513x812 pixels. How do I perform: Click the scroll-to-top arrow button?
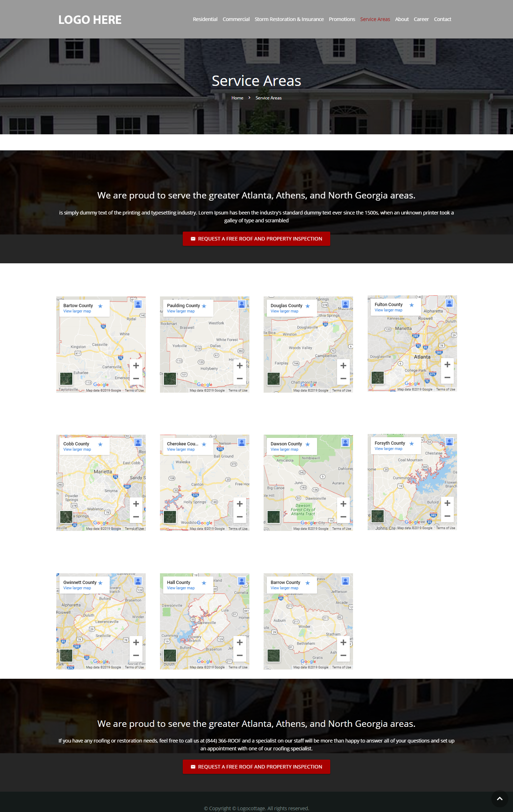[499, 799]
